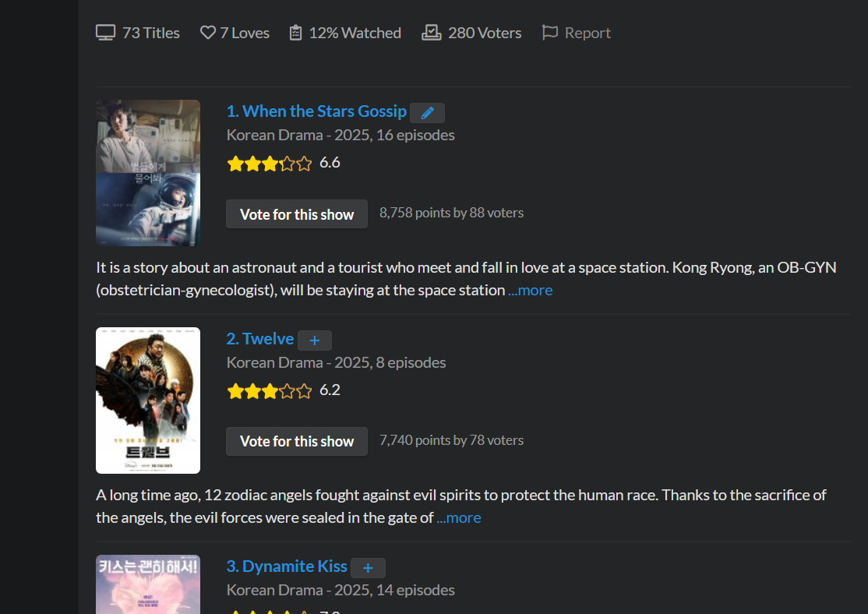
Task: Open the When the Stars Gossip poster thumbnail
Action: click(148, 173)
